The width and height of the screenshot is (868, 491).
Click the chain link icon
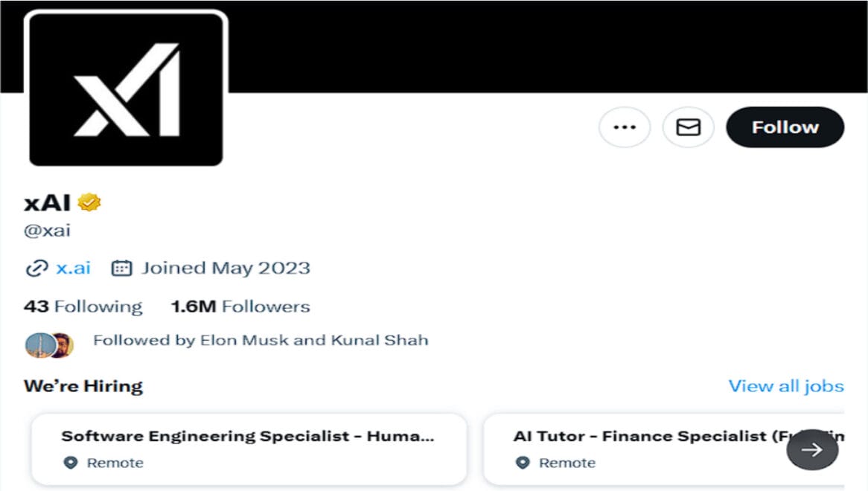(37, 269)
